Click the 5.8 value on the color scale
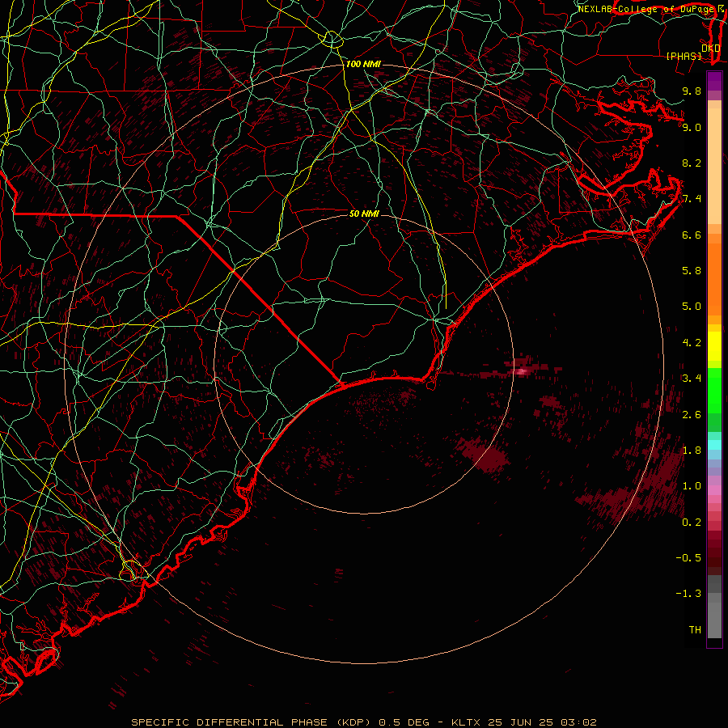728x728 pixels. point(692,271)
